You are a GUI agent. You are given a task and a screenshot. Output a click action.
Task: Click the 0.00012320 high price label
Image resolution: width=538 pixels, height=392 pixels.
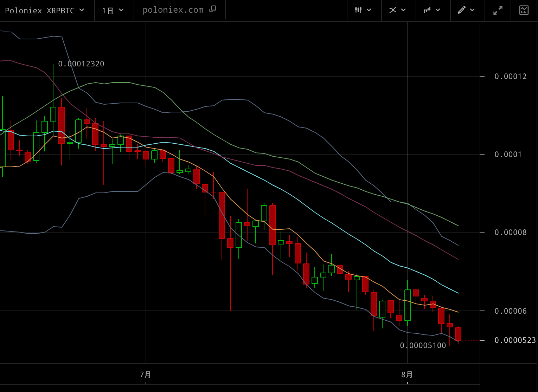click(x=81, y=64)
